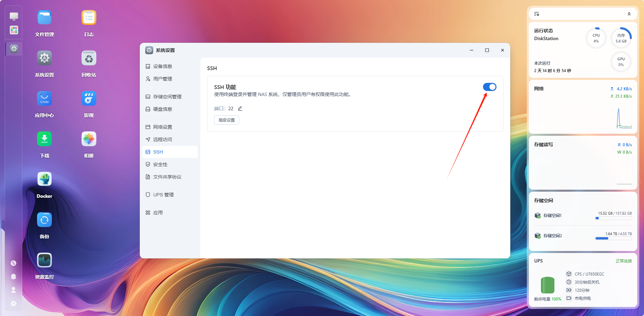This screenshot has height=316, width=644.
Task: Select 网络设置 in settings sidebar
Action: click(163, 127)
